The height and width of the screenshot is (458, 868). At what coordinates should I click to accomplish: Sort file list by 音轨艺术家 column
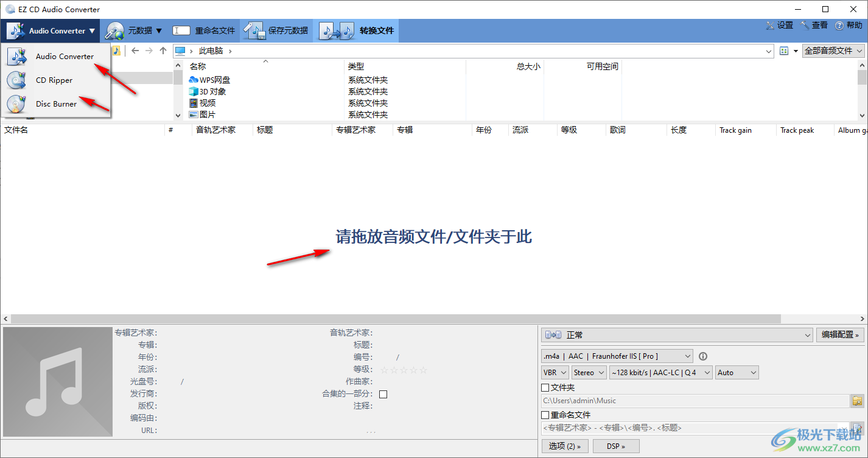pyautogui.click(x=222, y=130)
